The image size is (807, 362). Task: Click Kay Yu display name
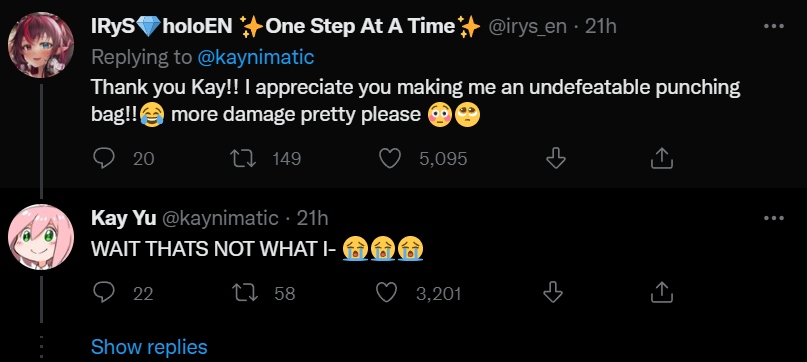point(124,218)
